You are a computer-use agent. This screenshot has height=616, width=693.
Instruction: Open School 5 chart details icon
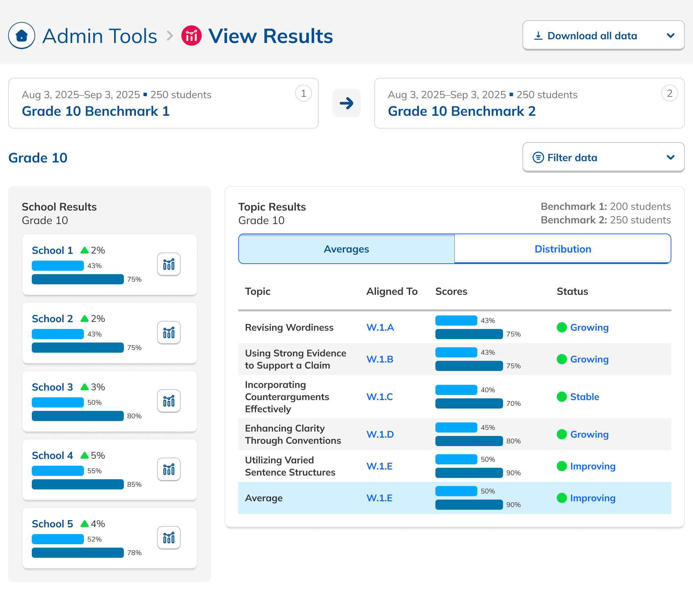coord(169,537)
